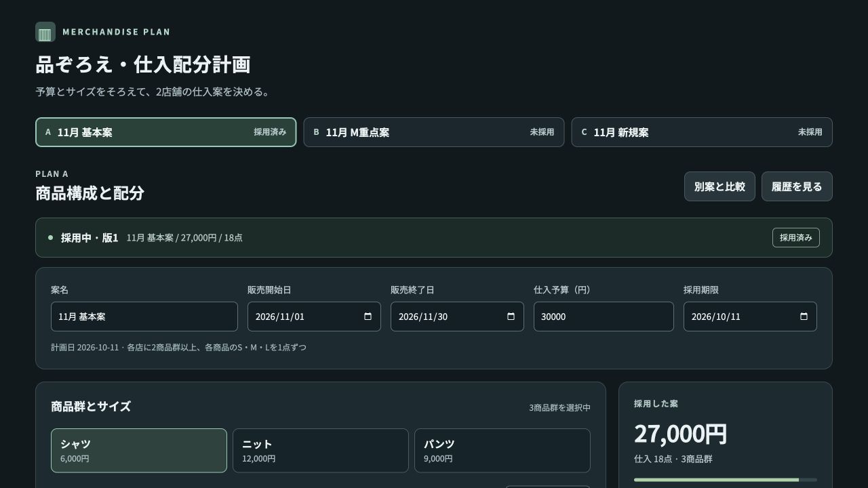Click the 採用済み button in status banner
868x488 pixels.
pyautogui.click(x=796, y=238)
